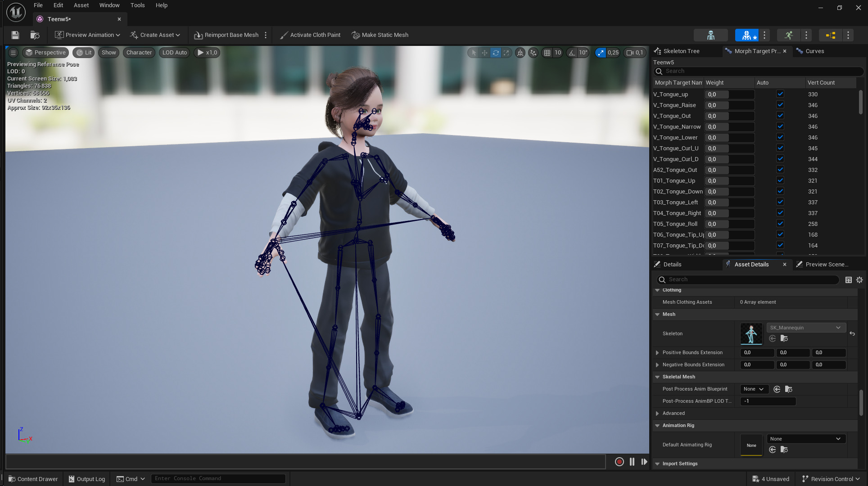The image size is (868, 486).
Task: Click the record animation button
Action: pyautogui.click(x=619, y=462)
